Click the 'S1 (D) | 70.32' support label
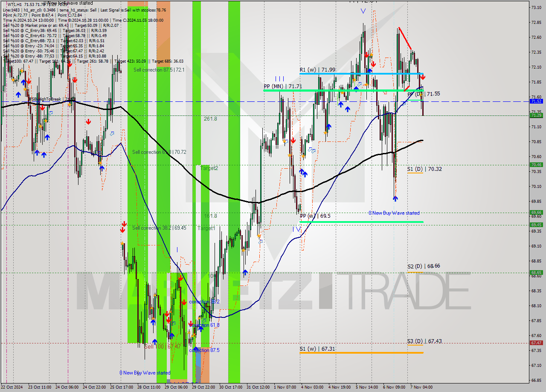Viewport: 546px width, 392px height. click(x=424, y=169)
